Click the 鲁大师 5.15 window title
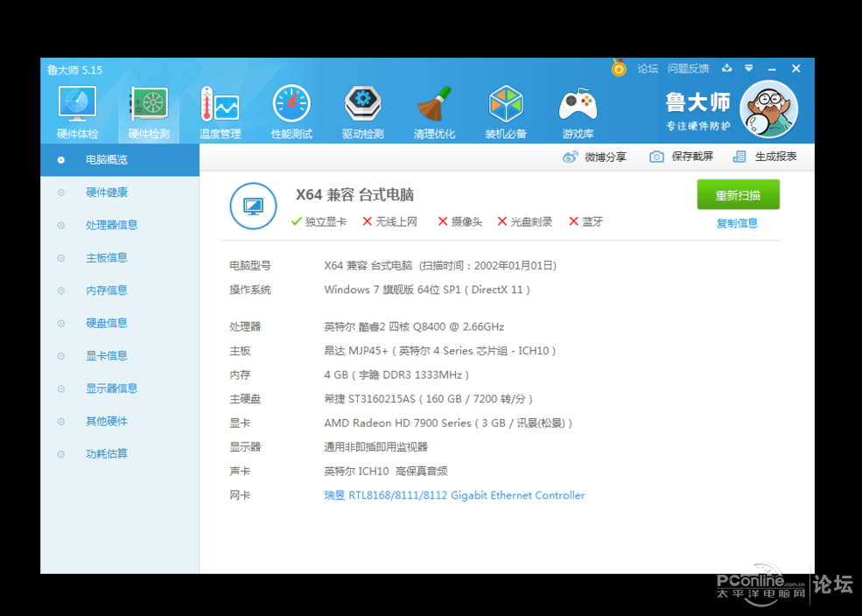This screenshot has height=616, width=862. (x=74, y=70)
